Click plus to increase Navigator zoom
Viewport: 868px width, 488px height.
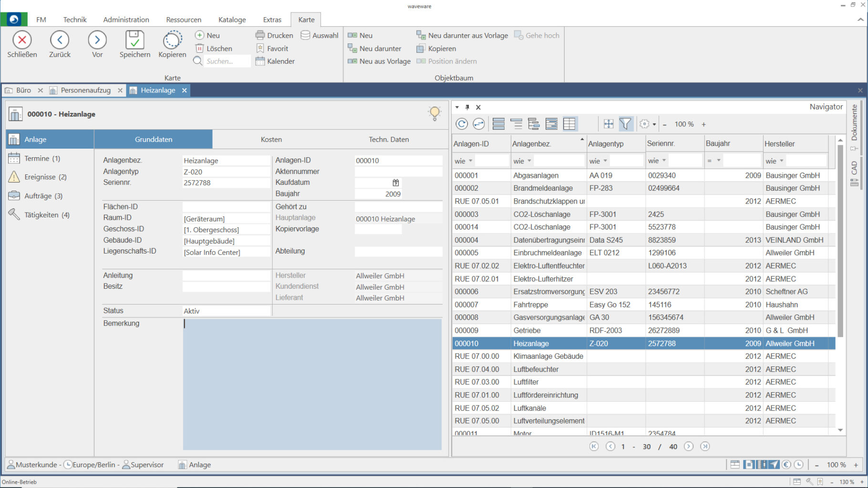coord(703,124)
